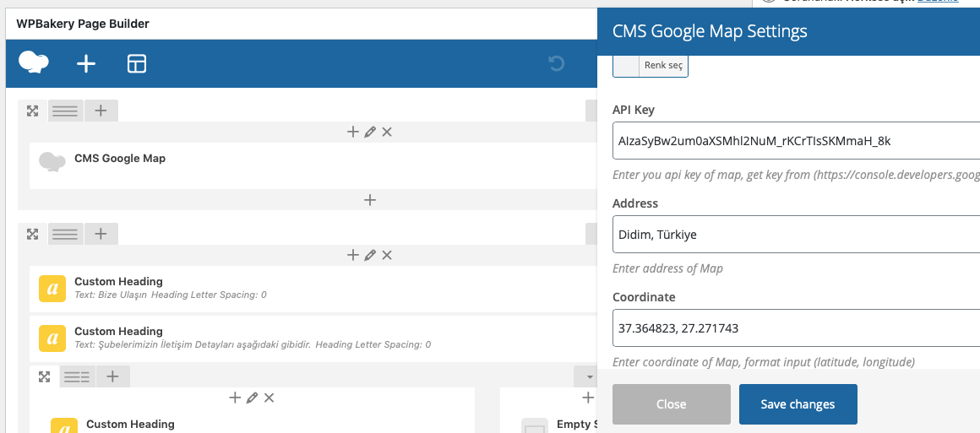Open Add Element from blue toolbar plus
The image size is (980, 433).
85,64
